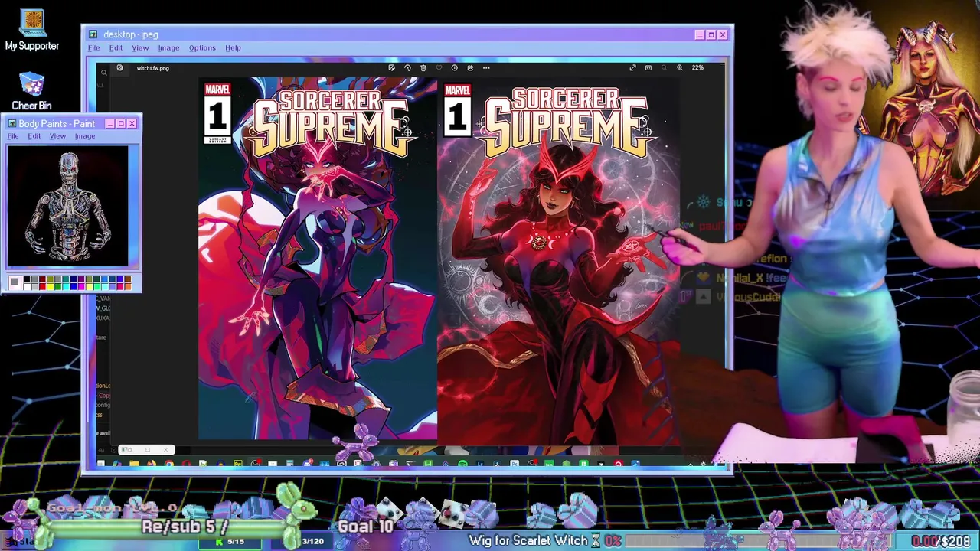
Task: Open File menu in desktop-jpeg window
Action: [93, 47]
